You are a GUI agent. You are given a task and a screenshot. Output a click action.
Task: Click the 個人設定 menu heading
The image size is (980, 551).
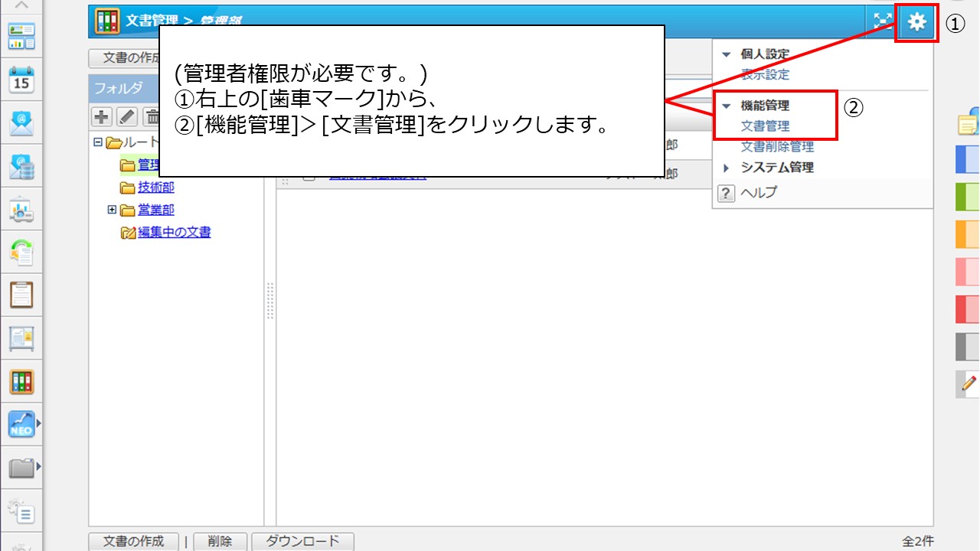pyautogui.click(x=765, y=55)
